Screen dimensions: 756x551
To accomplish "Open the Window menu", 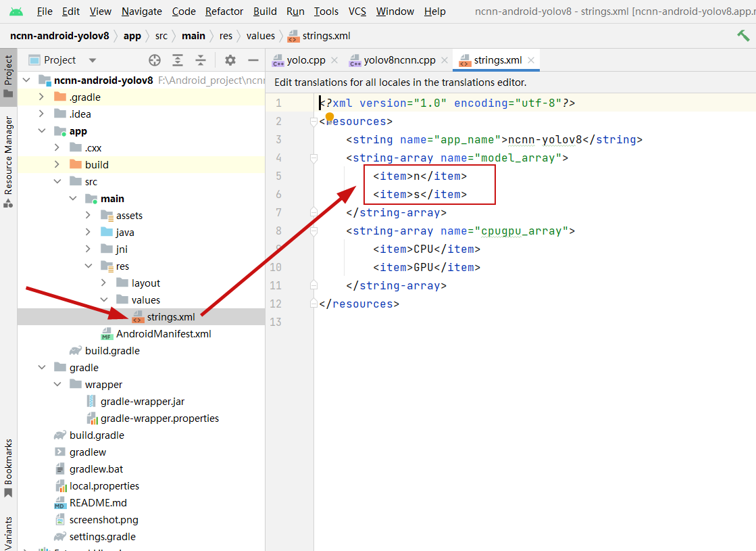I will click(x=395, y=11).
